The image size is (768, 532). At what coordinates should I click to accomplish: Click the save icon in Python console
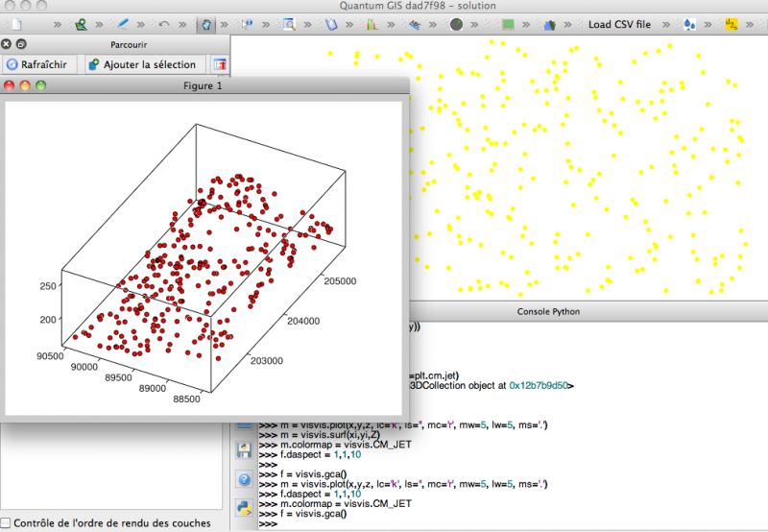tap(244, 450)
